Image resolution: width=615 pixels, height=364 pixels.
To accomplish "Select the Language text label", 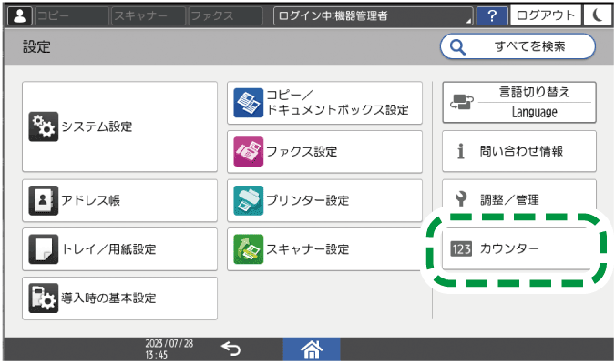I will click(x=534, y=113).
